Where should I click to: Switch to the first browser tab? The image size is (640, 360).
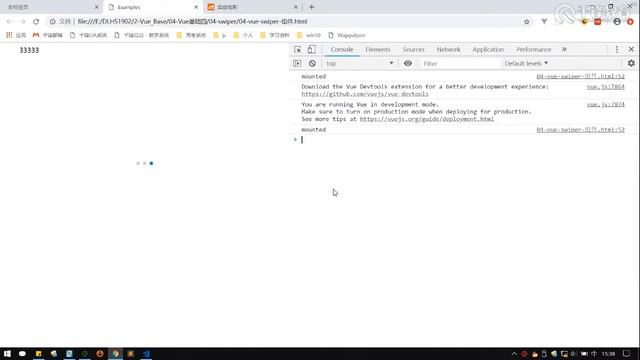51,7
